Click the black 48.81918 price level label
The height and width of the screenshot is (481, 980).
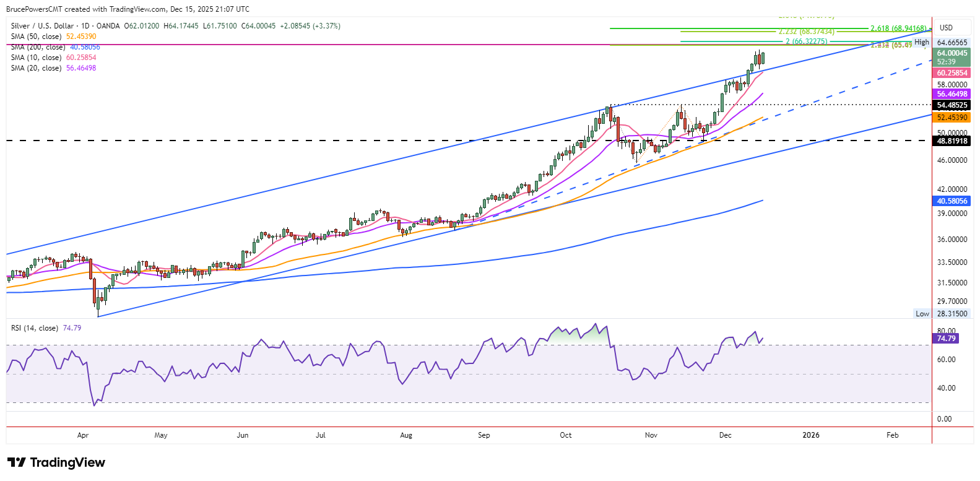click(x=952, y=141)
